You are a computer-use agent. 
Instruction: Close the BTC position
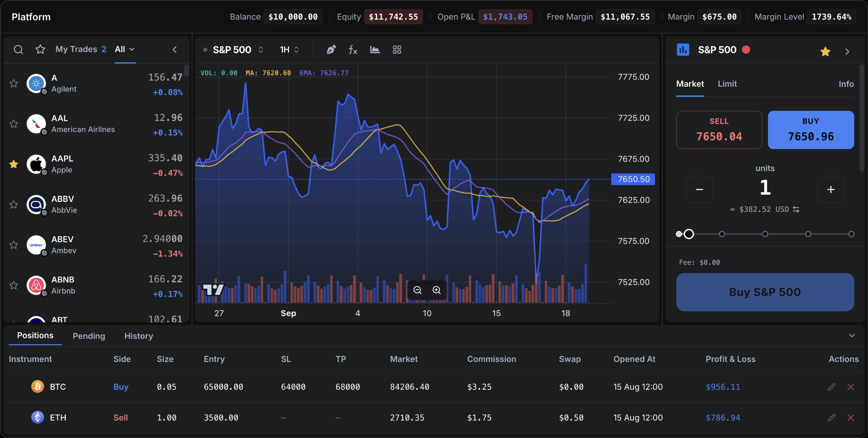(851, 387)
